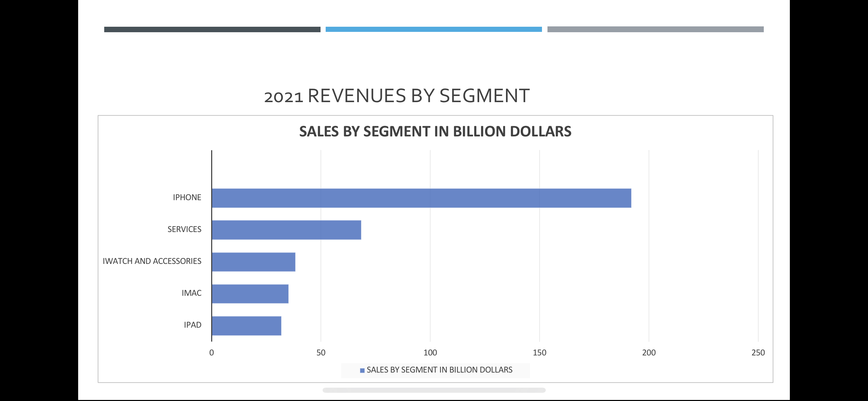Click the chart title 'SALES BY SEGMENT IN BILLION DOLLARS'
Viewport: 868px width, 401px height.
point(435,132)
